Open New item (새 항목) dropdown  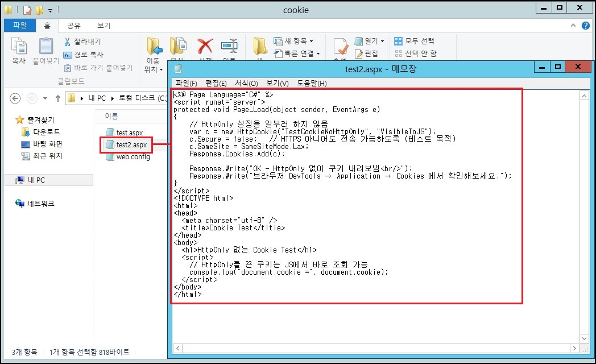[x=293, y=40]
